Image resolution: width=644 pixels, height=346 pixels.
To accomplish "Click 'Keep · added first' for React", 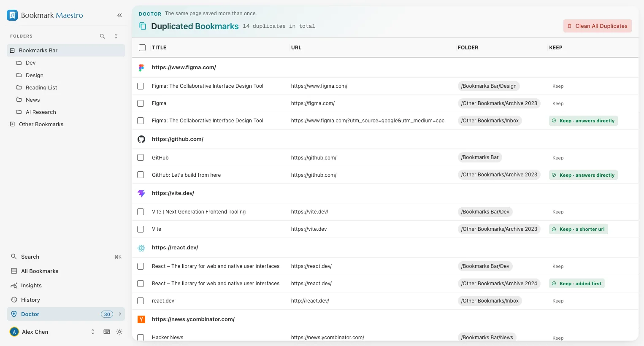I will tap(576, 284).
